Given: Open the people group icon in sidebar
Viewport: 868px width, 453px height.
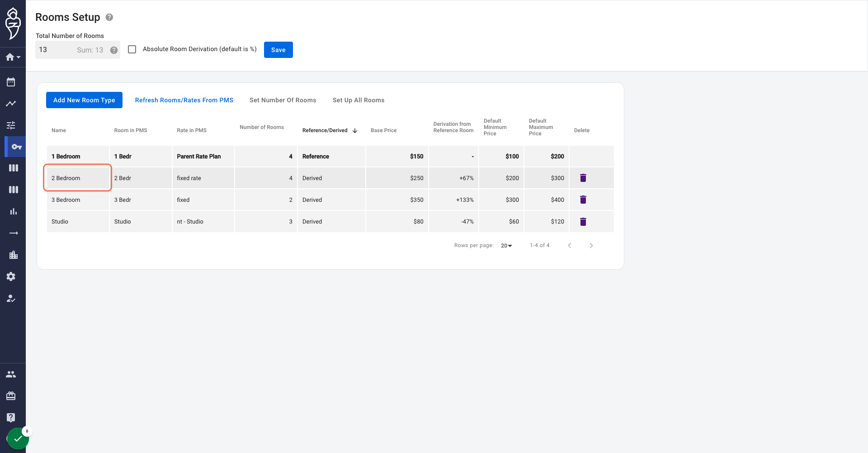Looking at the screenshot, I should click(11, 374).
